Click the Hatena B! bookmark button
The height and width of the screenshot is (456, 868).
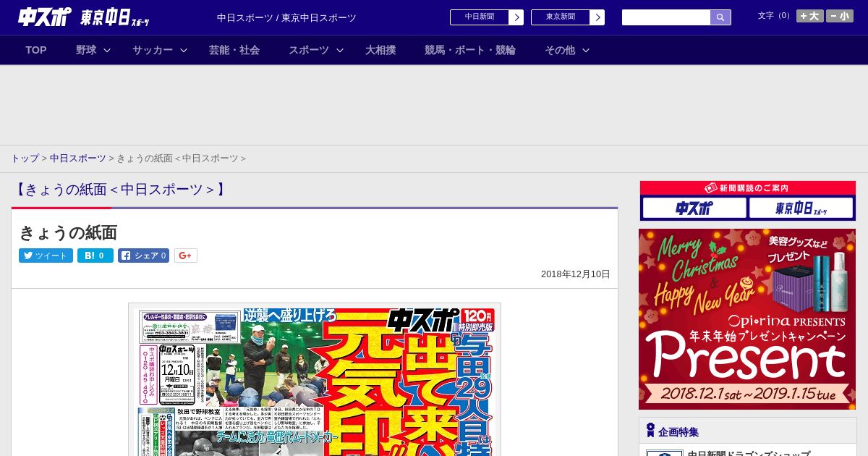point(95,256)
